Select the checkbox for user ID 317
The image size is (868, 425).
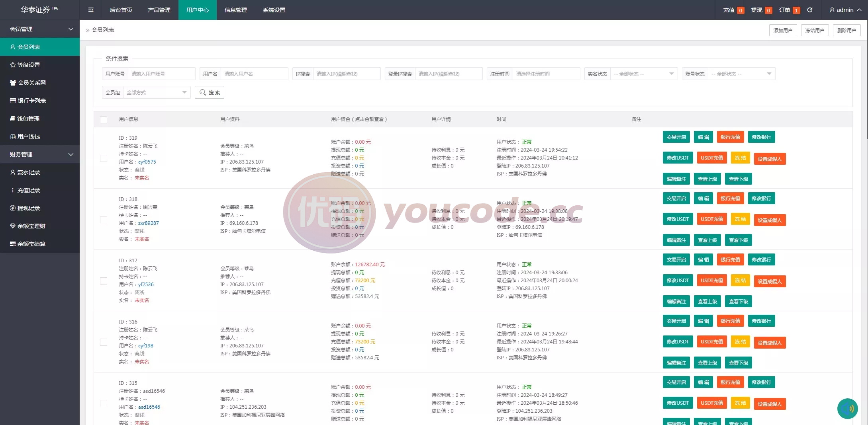tap(104, 281)
